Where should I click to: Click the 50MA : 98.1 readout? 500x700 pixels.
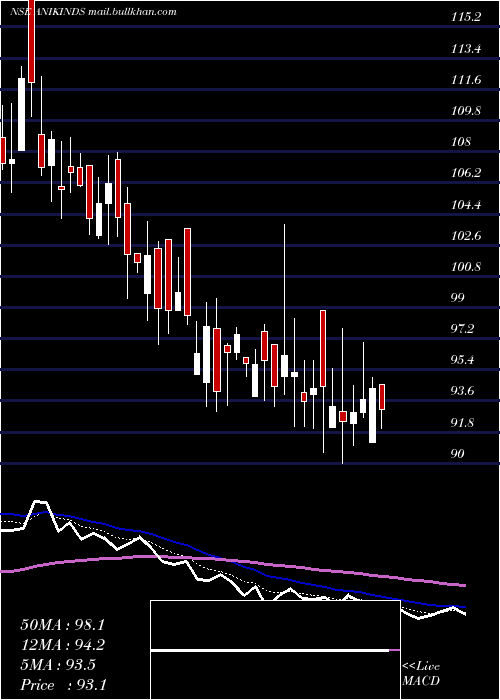click(63, 625)
